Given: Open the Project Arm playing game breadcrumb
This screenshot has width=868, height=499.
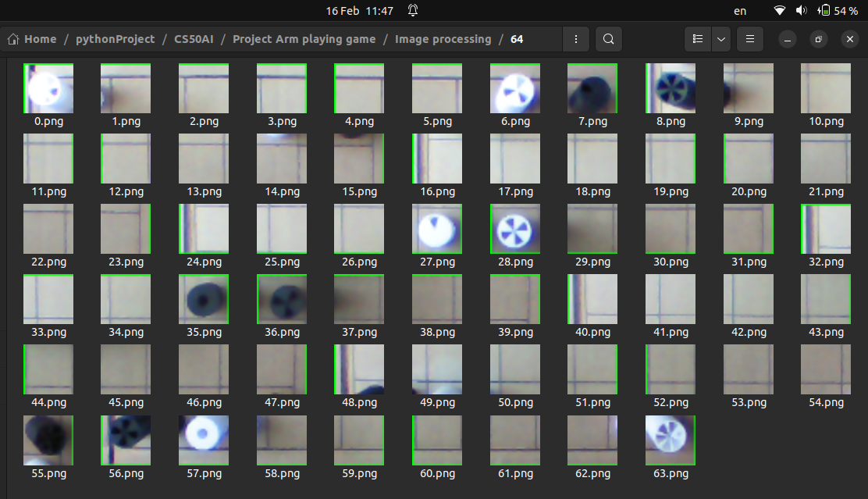Looking at the screenshot, I should pyautogui.click(x=304, y=39).
